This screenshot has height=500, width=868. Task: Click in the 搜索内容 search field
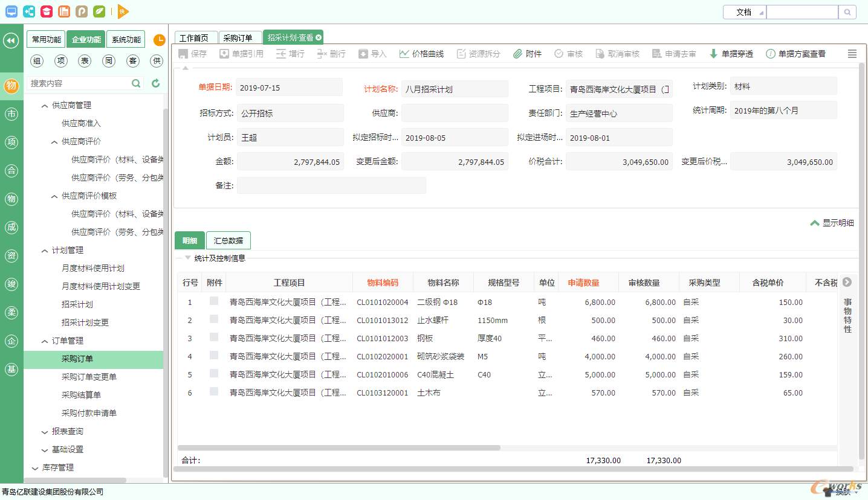coord(79,83)
